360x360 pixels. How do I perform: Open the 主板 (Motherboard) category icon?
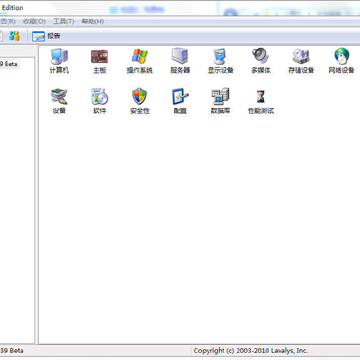point(99,56)
